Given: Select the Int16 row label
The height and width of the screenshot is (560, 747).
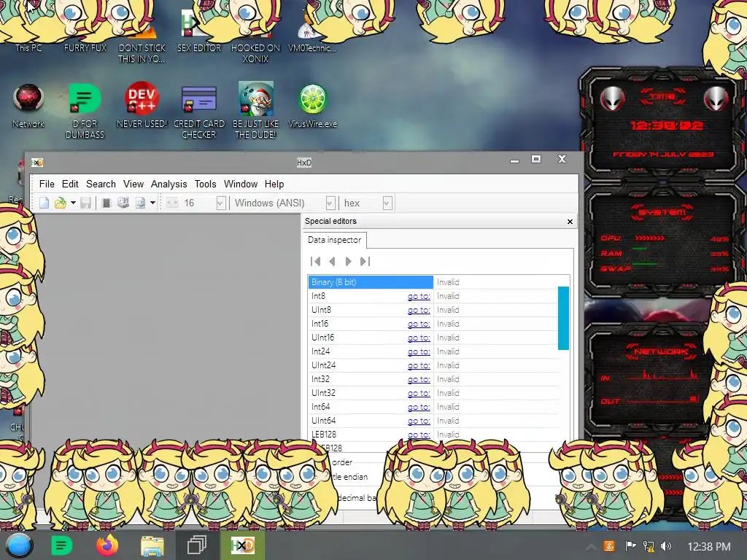Looking at the screenshot, I should (x=320, y=324).
